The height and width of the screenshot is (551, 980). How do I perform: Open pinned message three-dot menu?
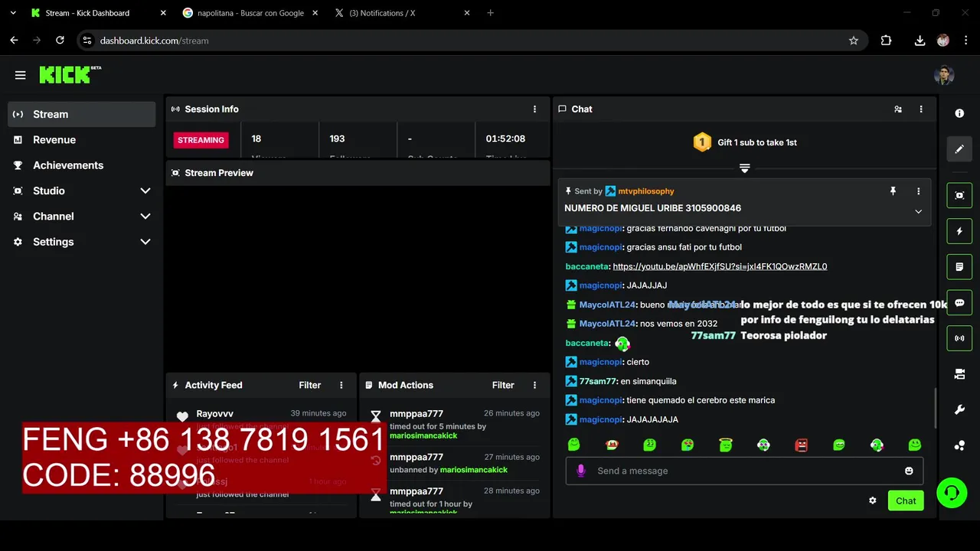click(919, 191)
